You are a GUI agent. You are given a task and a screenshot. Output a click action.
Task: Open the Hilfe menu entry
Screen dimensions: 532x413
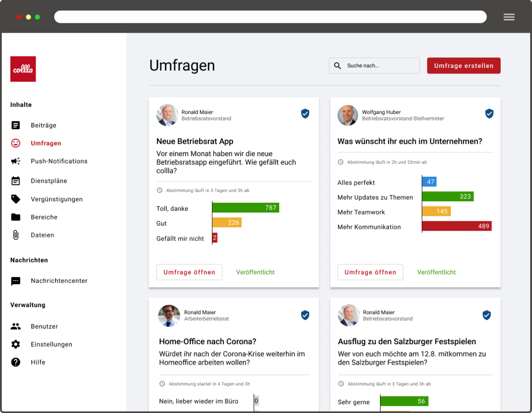[38, 362]
